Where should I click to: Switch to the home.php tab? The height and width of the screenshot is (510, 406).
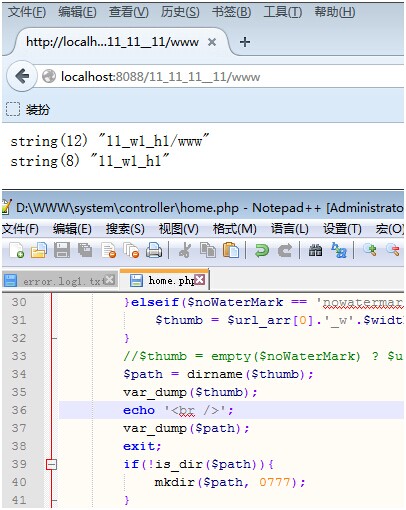(x=164, y=280)
